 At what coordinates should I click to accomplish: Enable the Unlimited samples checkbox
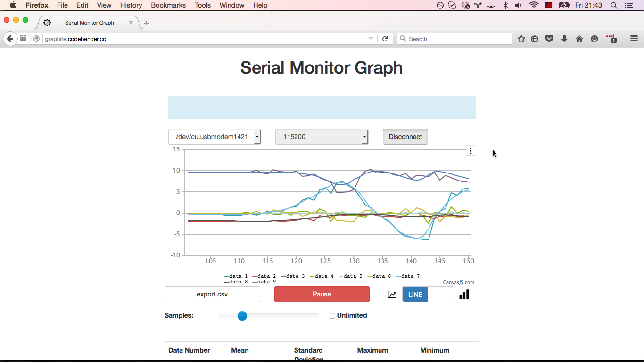(332, 315)
